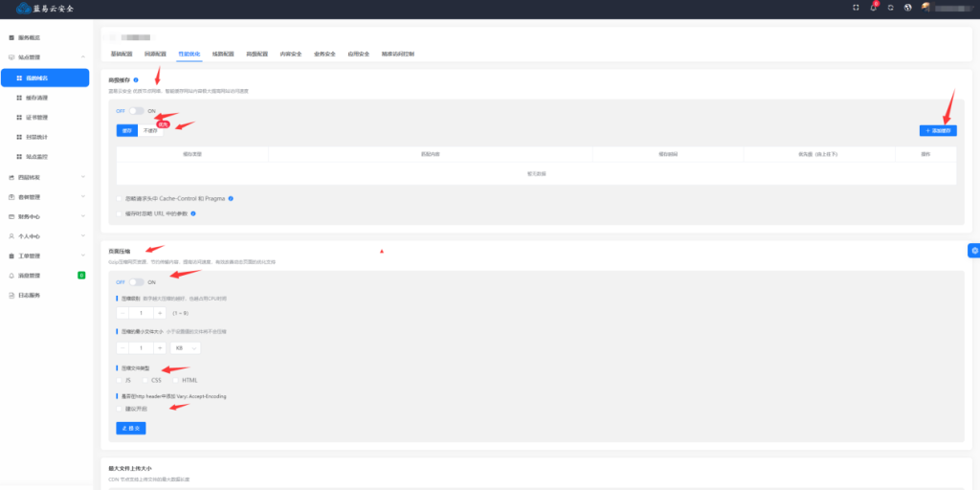Click the refresh icon in top bar
The image size is (980, 490).
point(890,8)
